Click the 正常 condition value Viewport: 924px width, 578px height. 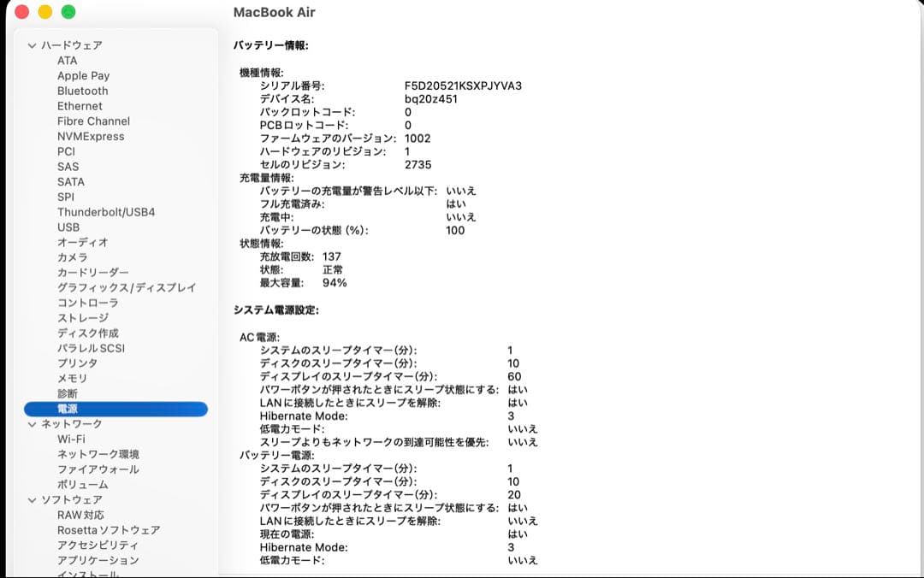332,270
